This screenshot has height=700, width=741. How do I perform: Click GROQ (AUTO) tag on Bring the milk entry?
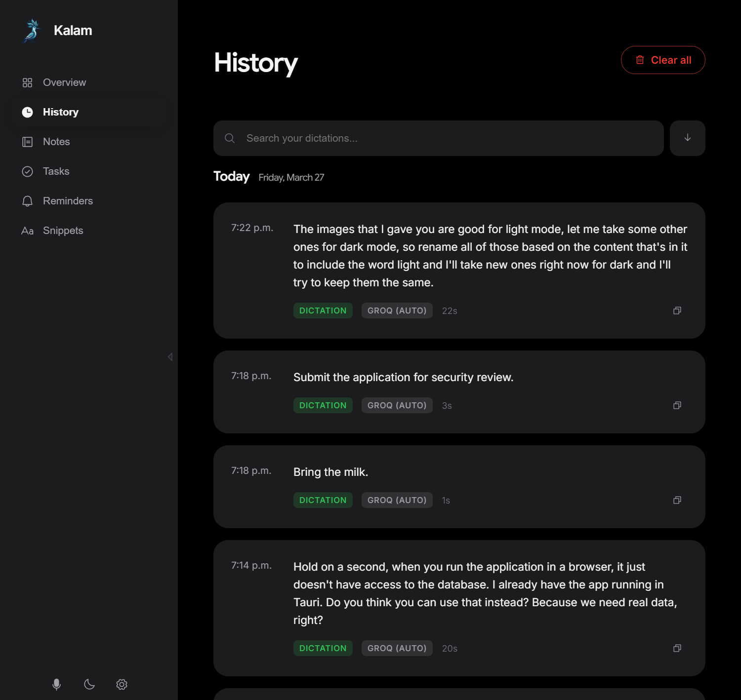coord(397,500)
